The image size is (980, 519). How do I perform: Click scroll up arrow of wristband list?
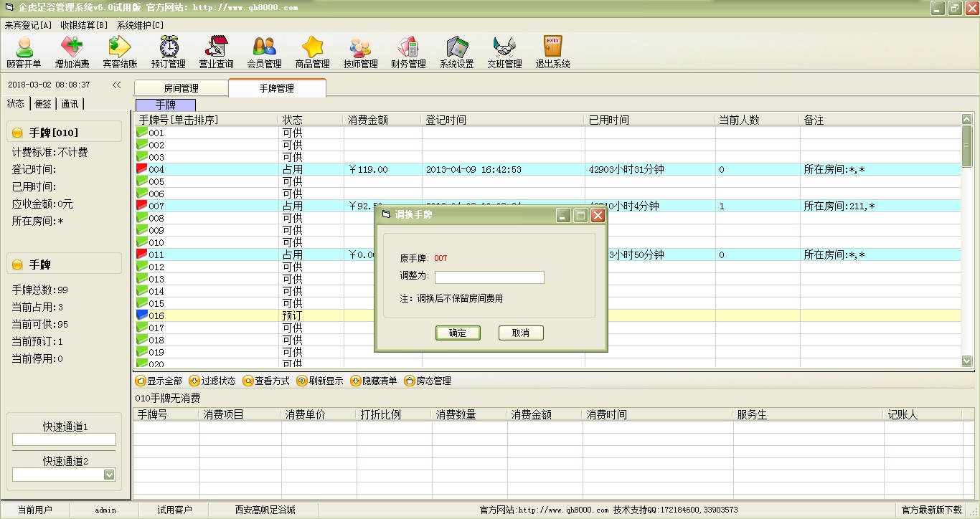pos(967,119)
